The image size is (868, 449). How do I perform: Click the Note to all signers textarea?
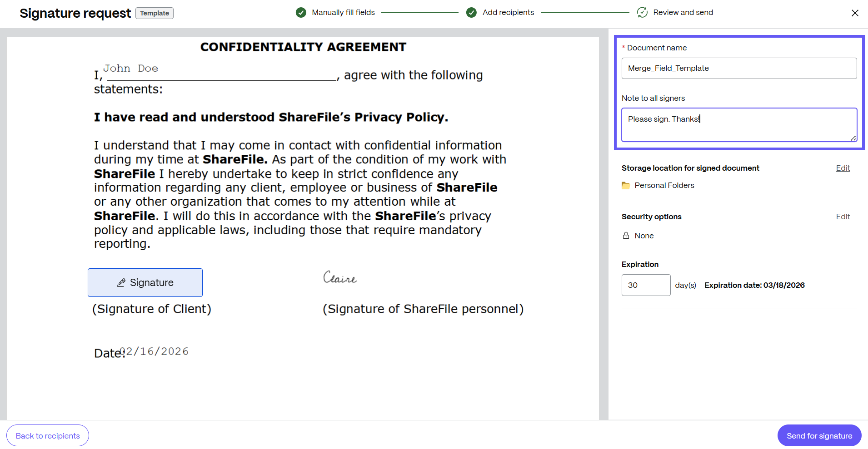739,125
